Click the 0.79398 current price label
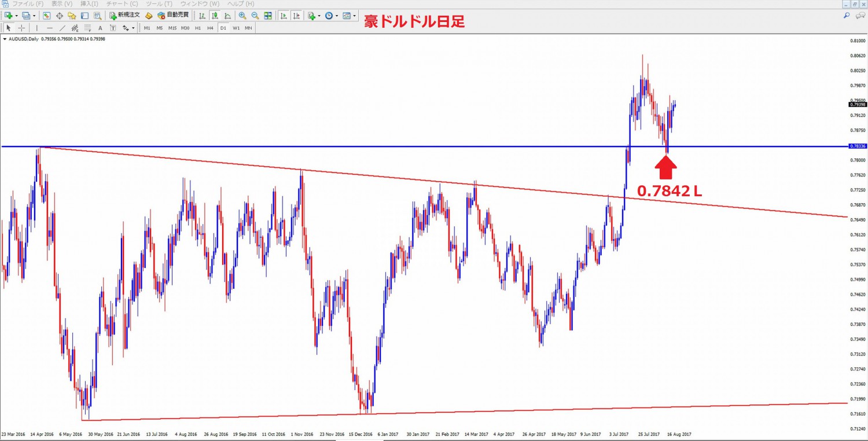Viewport: 868px width, 441px height. [857, 104]
